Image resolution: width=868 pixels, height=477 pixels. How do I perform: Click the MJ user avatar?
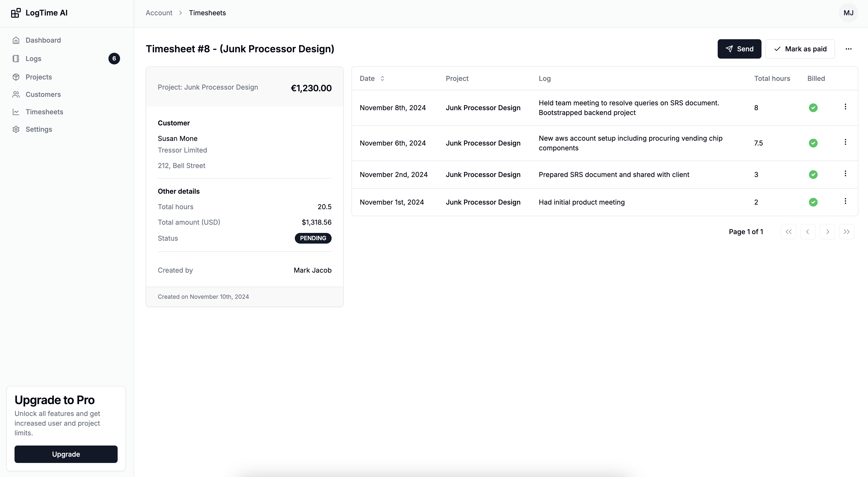click(848, 13)
